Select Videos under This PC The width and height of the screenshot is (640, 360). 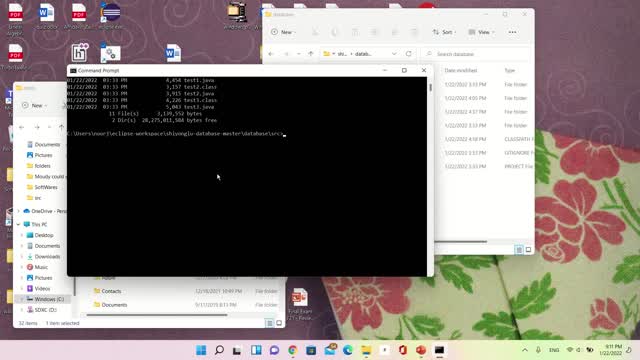click(38, 289)
